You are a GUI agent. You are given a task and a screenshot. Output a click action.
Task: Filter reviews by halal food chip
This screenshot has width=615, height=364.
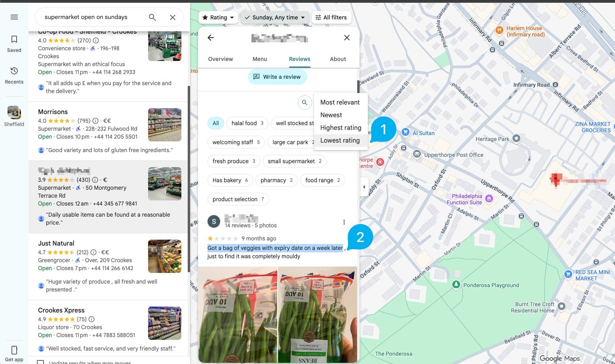tap(248, 123)
